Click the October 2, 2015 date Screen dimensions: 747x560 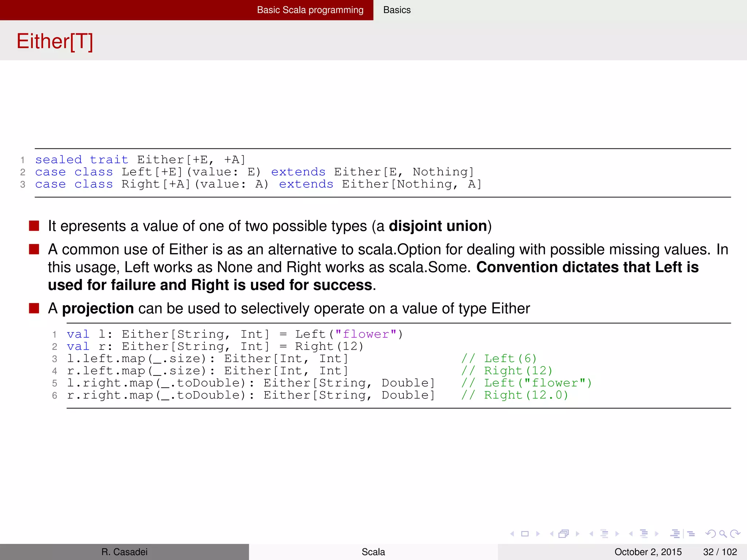[x=648, y=552]
